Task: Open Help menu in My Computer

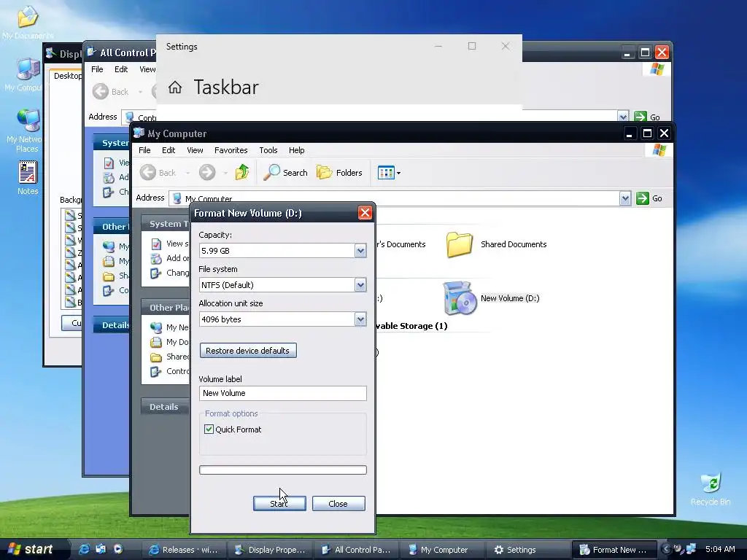Action: click(x=296, y=150)
